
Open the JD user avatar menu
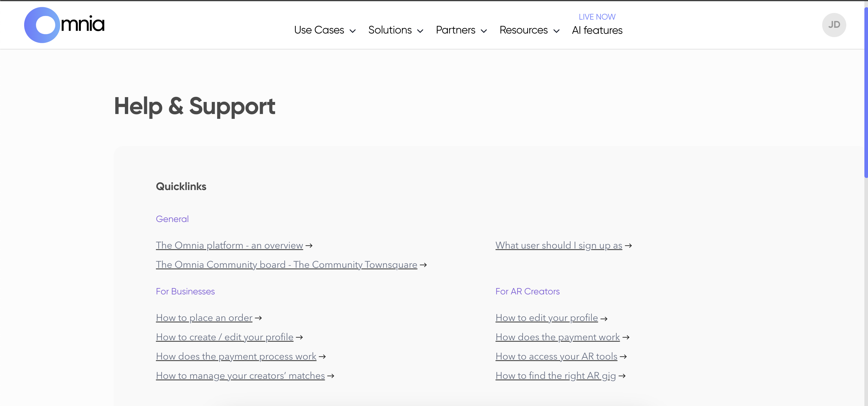point(834,25)
